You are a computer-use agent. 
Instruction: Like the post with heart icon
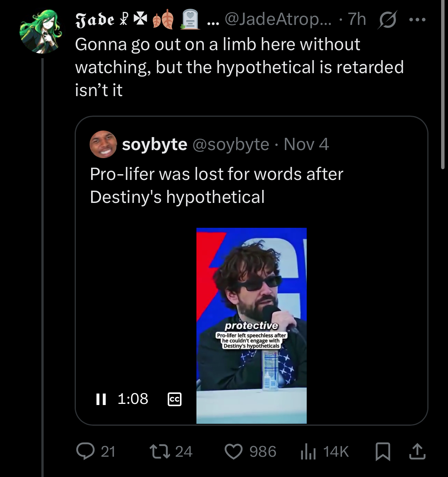click(x=234, y=451)
